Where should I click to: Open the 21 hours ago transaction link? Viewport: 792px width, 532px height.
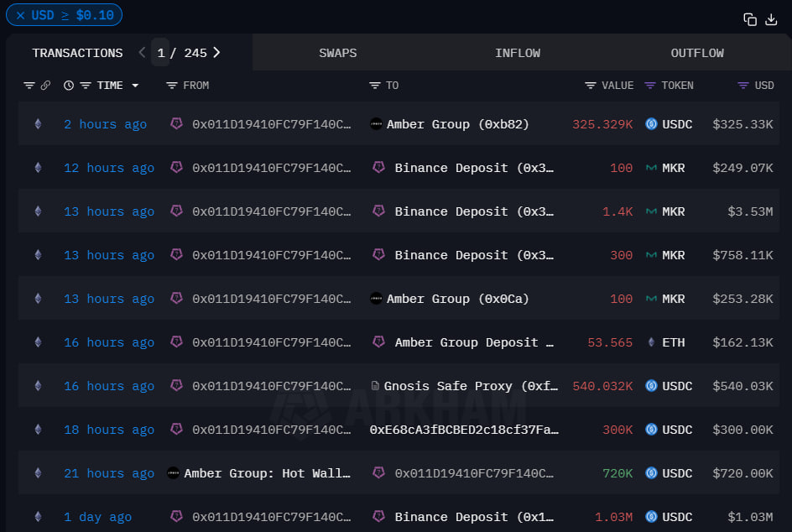coord(109,473)
